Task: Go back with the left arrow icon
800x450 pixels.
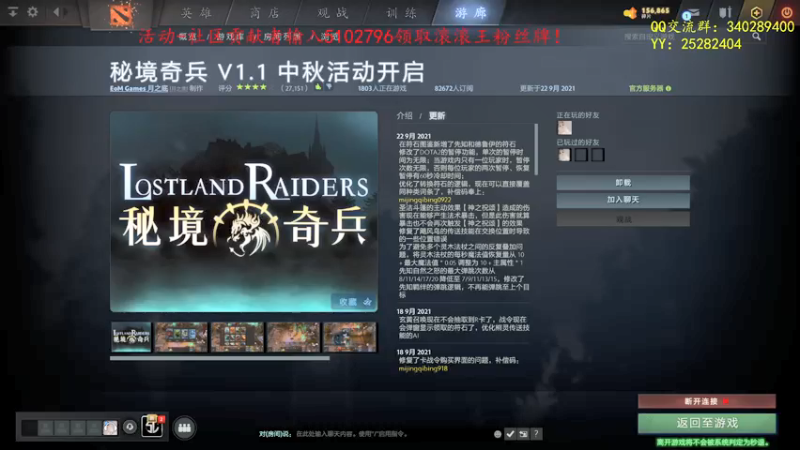Action: tap(56, 11)
